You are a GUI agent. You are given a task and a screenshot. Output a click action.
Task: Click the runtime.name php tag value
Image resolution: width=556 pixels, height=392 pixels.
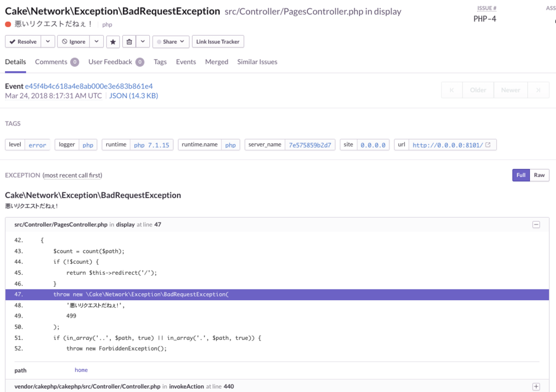230,145
